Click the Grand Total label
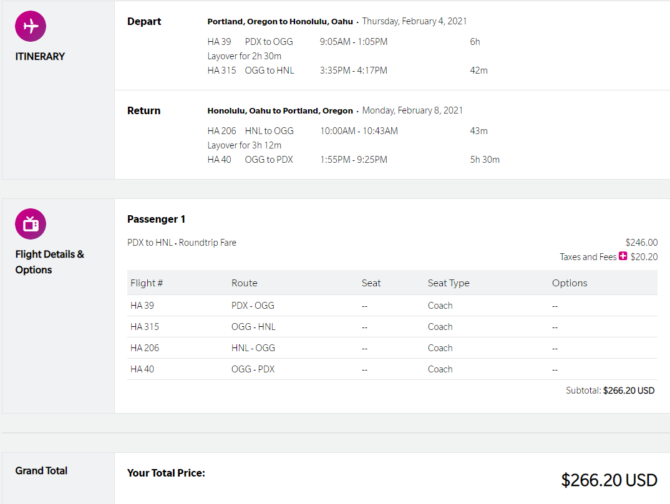Screen dimensions: 670x504 coord(41,471)
